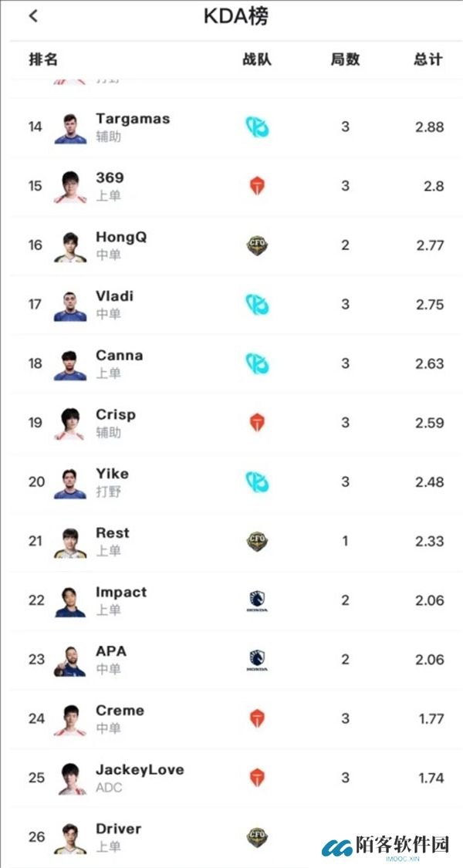
Task: Tap Targamas's team logo
Action: coord(257,127)
